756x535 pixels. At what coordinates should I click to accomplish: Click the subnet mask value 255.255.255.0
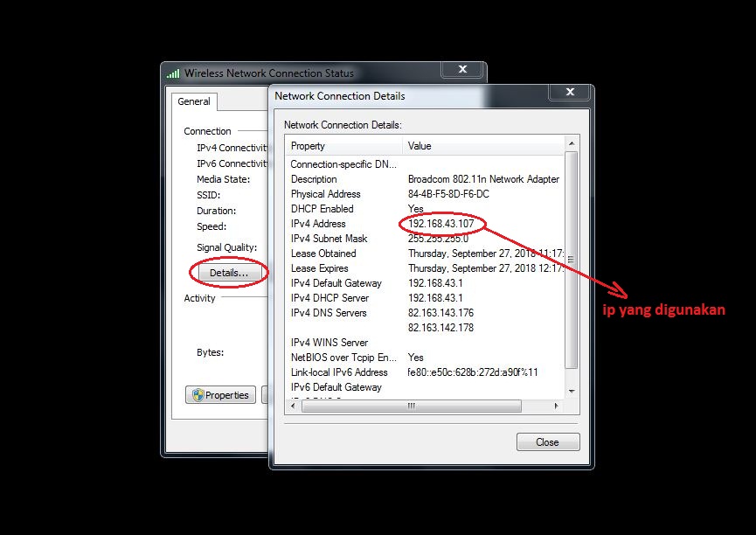tap(438, 239)
